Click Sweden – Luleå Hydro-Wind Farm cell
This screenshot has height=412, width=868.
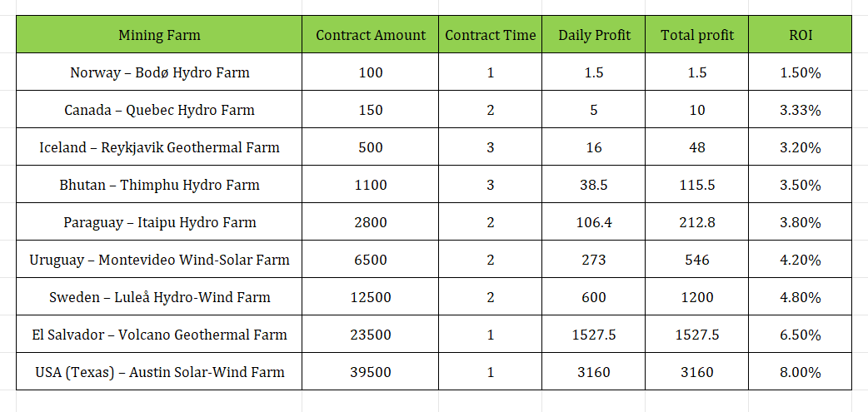[x=159, y=297]
